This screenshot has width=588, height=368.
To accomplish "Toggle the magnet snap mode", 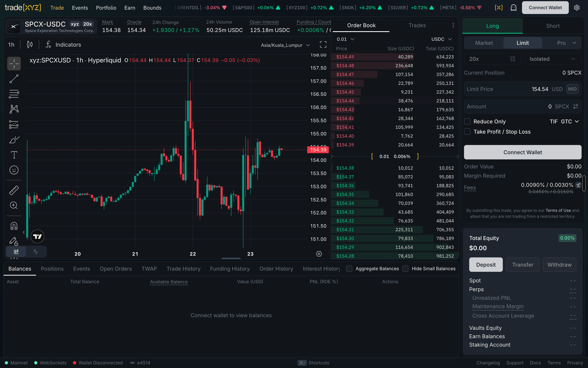I will [x=14, y=226].
